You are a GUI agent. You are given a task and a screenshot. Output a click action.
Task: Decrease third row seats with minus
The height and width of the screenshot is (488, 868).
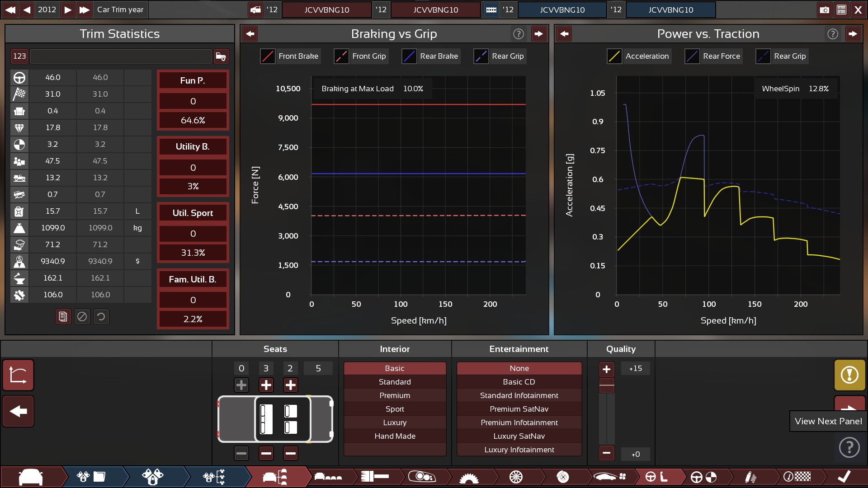click(x=290, y=453)
